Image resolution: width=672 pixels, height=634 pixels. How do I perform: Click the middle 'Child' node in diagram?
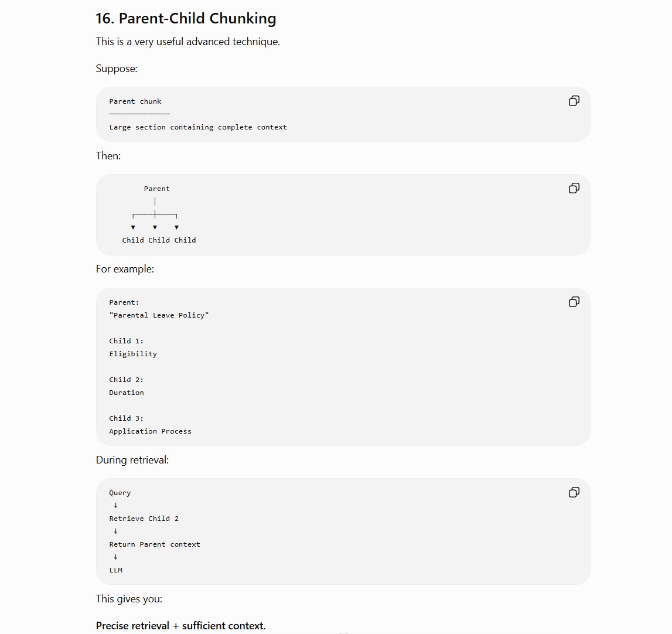[159, 240]
